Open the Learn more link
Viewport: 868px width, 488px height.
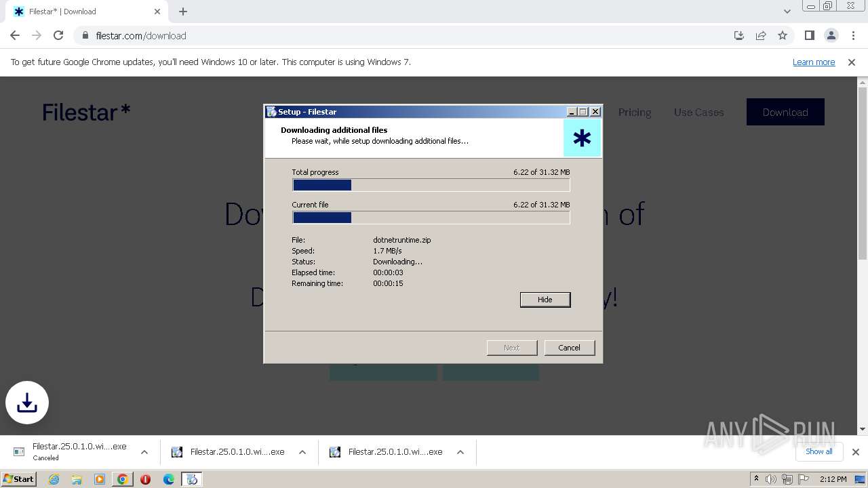pyautogui.click(x=814, y=62)
